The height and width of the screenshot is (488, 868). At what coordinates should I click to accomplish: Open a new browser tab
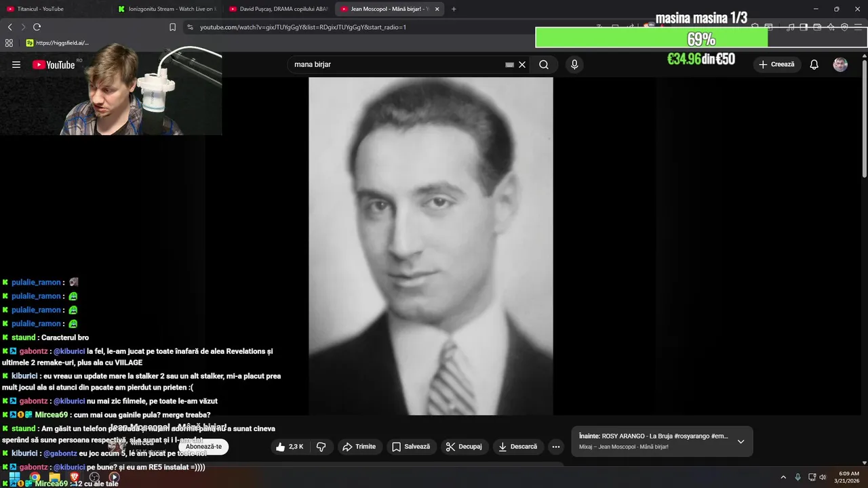pyautogui.click(x=454, y=9)
